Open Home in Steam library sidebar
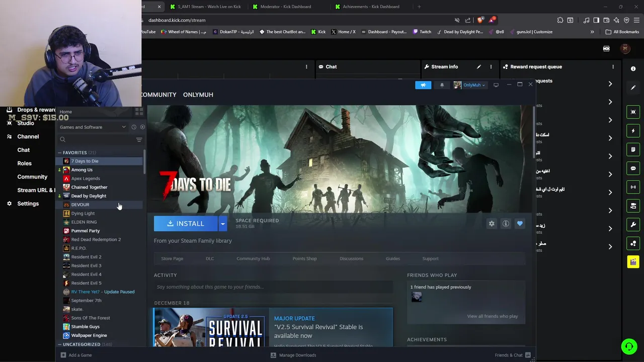Viewport: 644px width, 362px height. pyautogui.click(x=66, y=112)
